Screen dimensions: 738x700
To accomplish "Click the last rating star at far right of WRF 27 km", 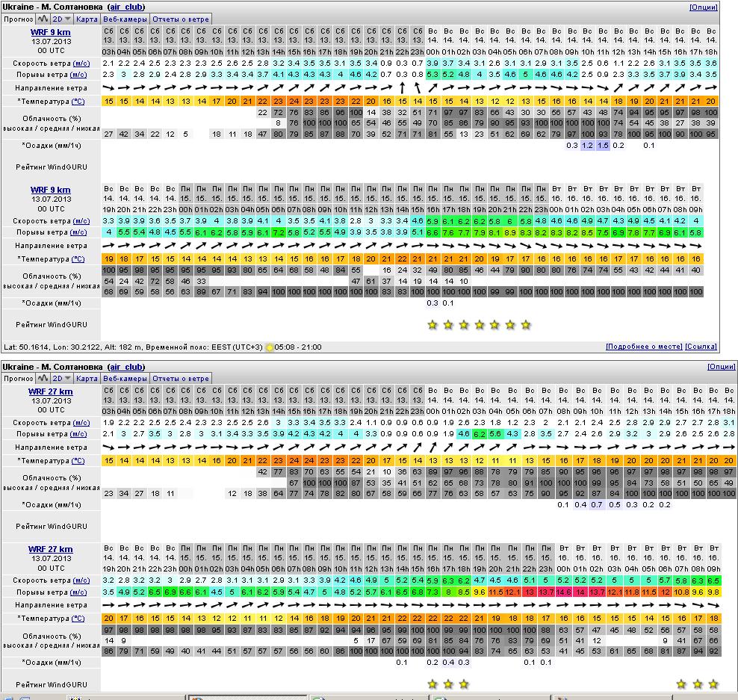I will coord(713,684).
